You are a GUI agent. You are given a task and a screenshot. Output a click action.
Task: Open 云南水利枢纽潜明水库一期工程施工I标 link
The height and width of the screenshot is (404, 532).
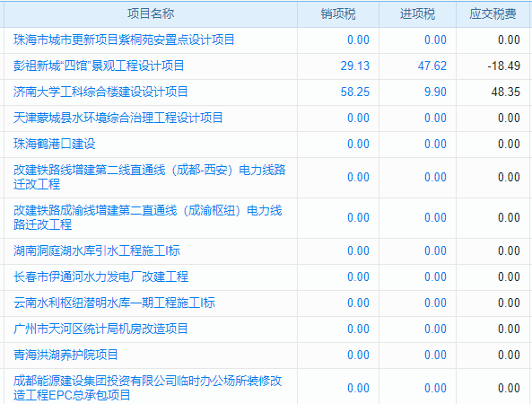(114, 303)
